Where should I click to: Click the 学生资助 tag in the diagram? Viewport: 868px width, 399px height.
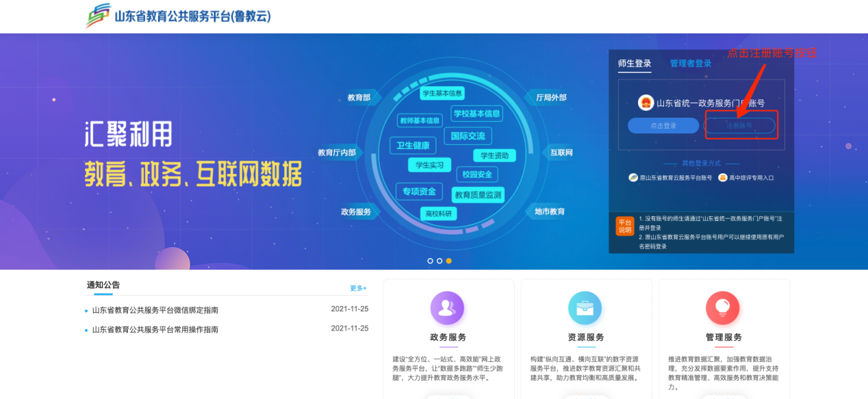[494, 155]
